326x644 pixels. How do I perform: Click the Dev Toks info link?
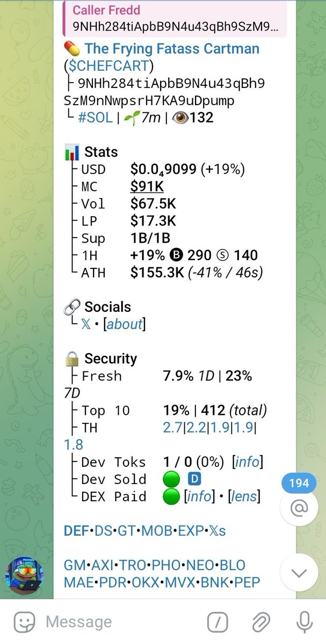248,462
